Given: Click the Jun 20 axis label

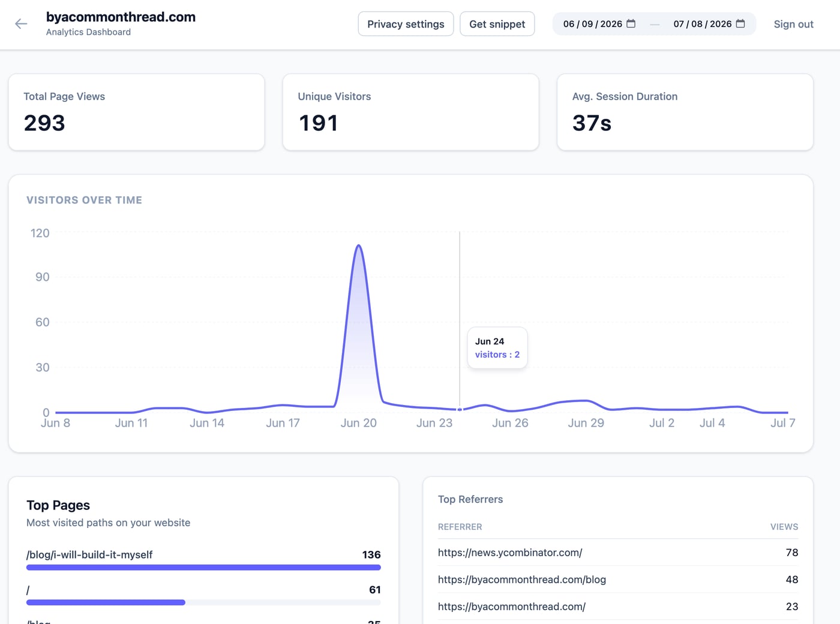Looking at the screenshot, I should [358, 423].
